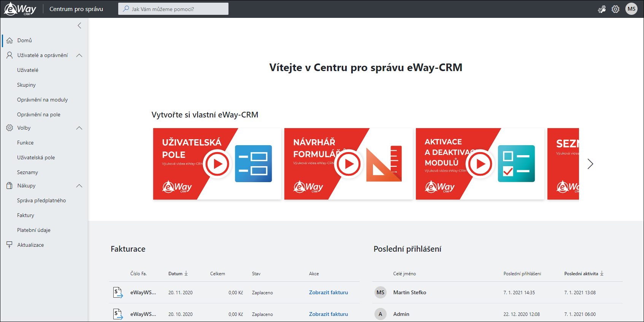Go to Domů in sidebar
Image resolution: width=644 pixels, height=322 pixels.
click(25, 40)
